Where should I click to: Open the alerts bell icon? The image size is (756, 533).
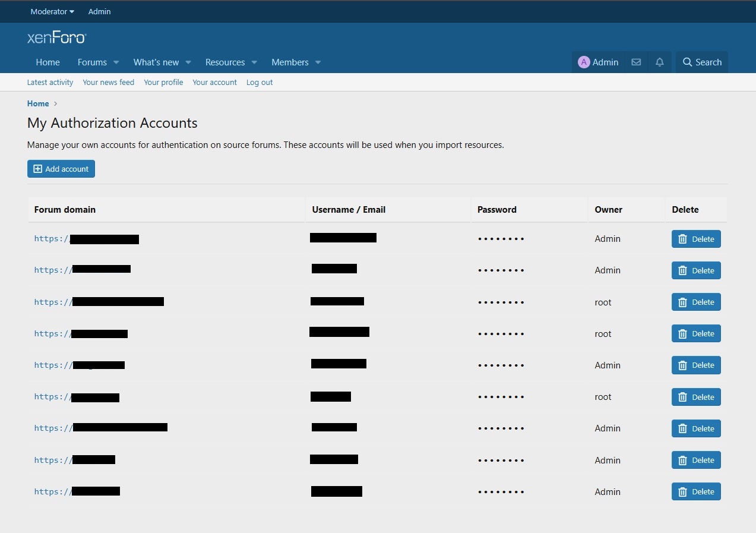(x=660, y=62)
